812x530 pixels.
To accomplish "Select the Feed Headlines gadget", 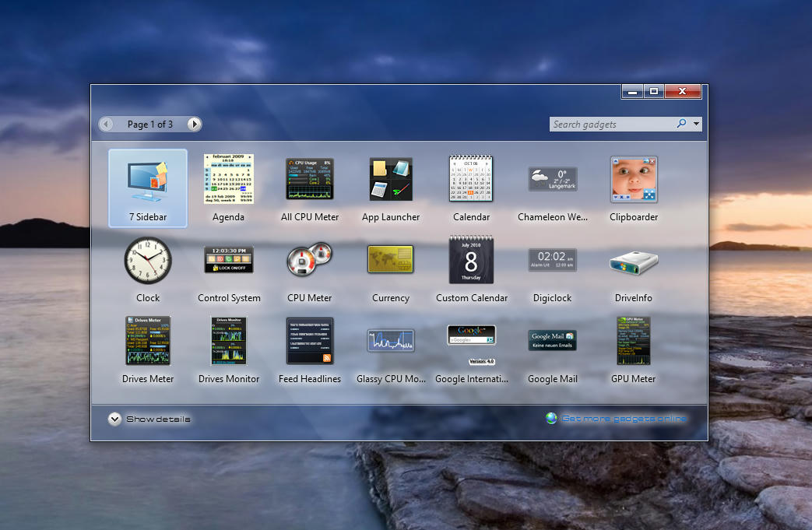I will (x=310, y=341).
